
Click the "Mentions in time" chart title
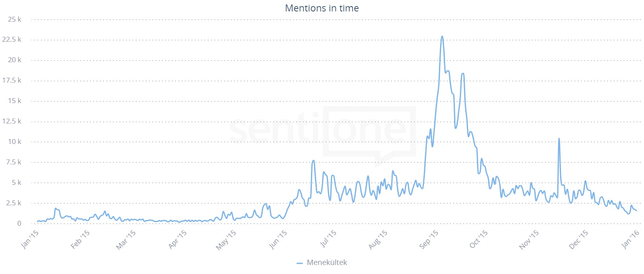(x=322, y=8)
